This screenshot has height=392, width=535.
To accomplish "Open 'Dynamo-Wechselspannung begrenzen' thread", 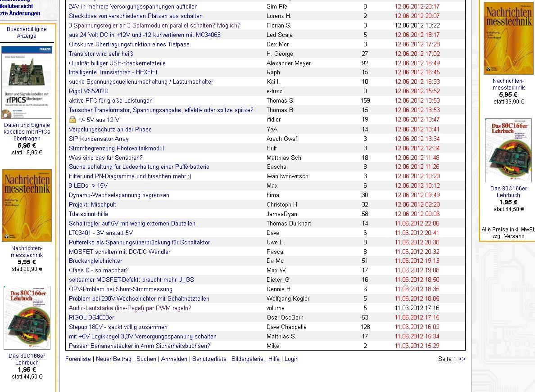I will pos(119,195).
